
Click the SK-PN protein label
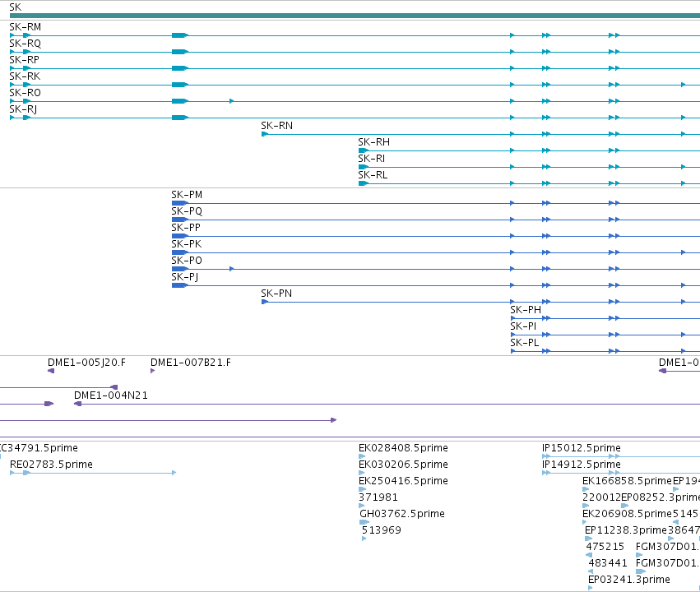click(x=276, y=294)
